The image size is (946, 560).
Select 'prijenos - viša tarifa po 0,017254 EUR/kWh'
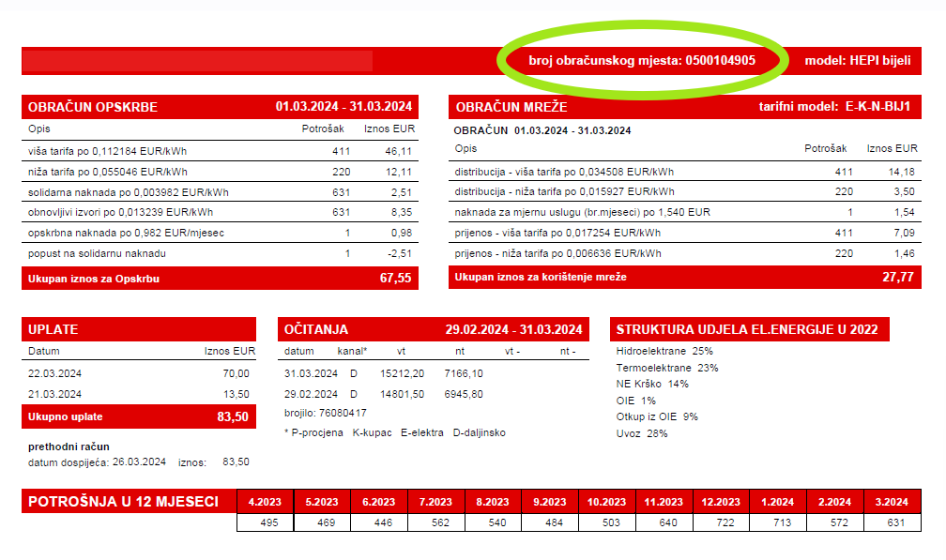pyautogui.click(x=557, y=233)
